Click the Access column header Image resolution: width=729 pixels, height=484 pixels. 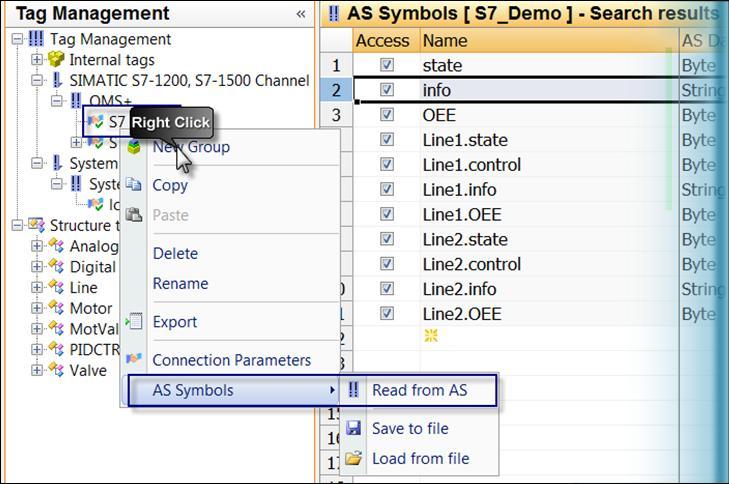(x=386, y=40)
